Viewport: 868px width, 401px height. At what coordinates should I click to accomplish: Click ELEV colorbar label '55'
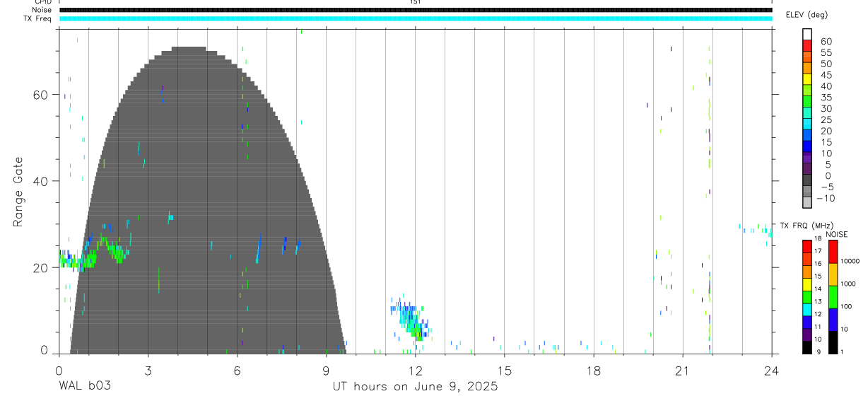826,53
